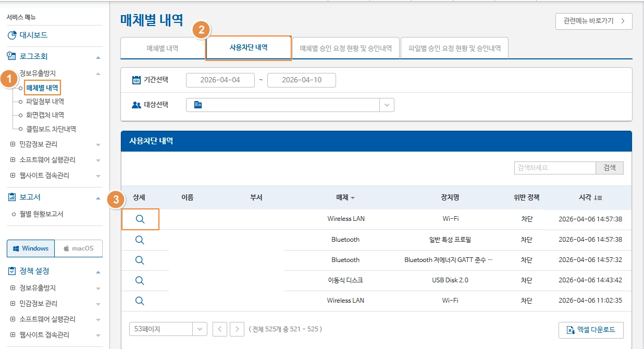Switch platform to Windows
This screenshot has width=644, height=349.
(30, 248)
